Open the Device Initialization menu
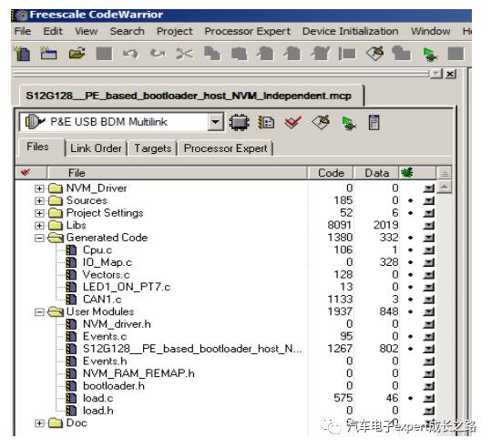The width and height of the screenshot is (491, 448). point(351,31)
